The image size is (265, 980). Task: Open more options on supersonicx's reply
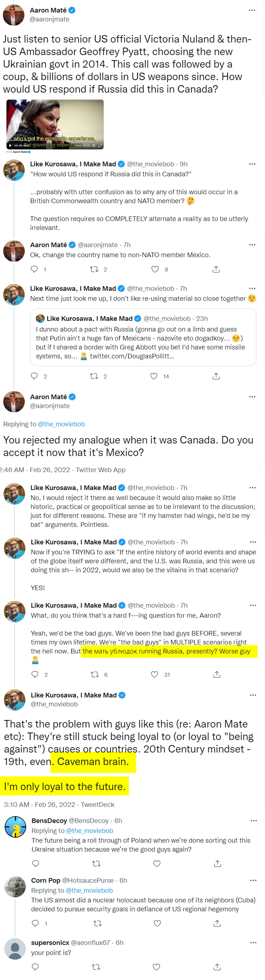tap(253, 943)
